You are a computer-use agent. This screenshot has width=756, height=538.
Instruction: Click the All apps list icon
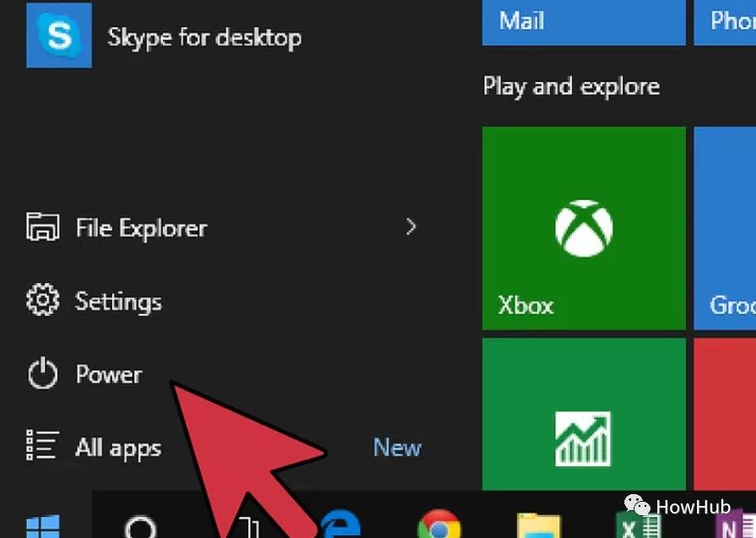(x=42, y=444)
